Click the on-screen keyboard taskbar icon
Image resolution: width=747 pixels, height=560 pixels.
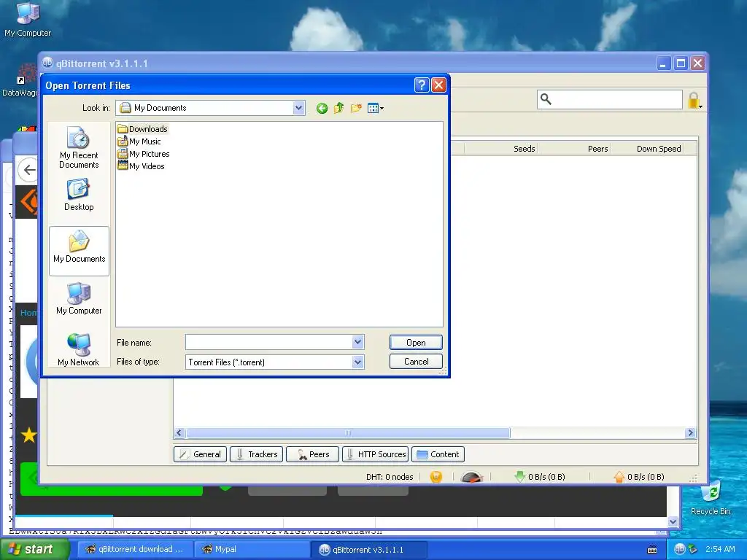click(x=652, y=550)
